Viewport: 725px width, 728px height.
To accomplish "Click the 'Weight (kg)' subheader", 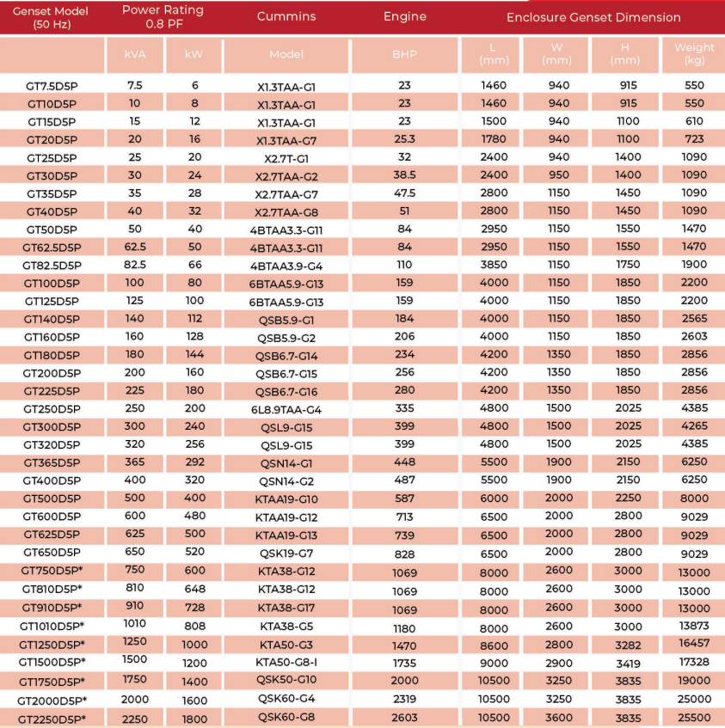I will click(x=694, y=54).
